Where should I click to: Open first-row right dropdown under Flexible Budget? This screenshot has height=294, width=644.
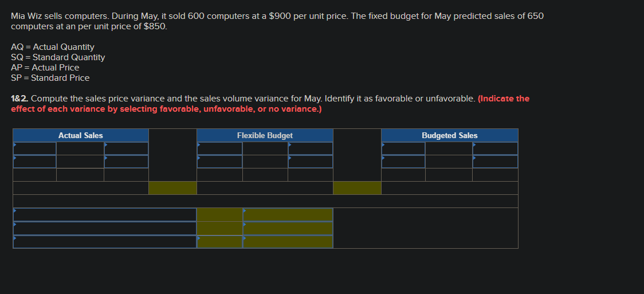pos(311,148)
